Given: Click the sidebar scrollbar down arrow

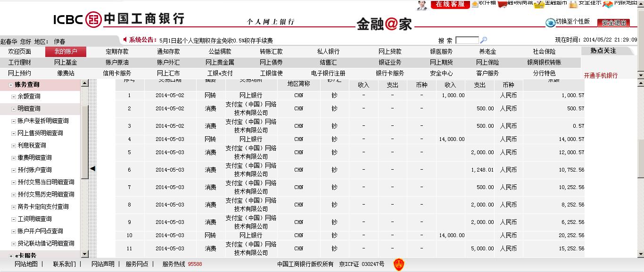Looking at the screenshot, I should click(85, 254).
